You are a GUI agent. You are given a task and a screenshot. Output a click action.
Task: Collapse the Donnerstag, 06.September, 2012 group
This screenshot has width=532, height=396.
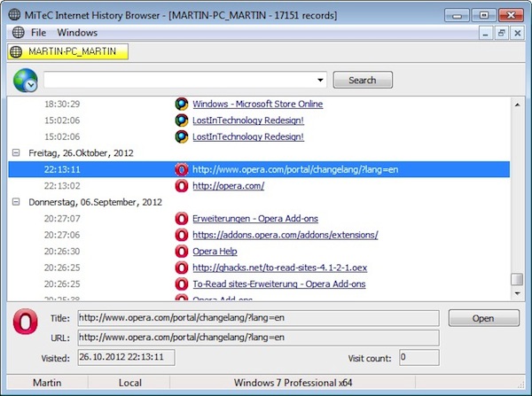click(16, 202)
